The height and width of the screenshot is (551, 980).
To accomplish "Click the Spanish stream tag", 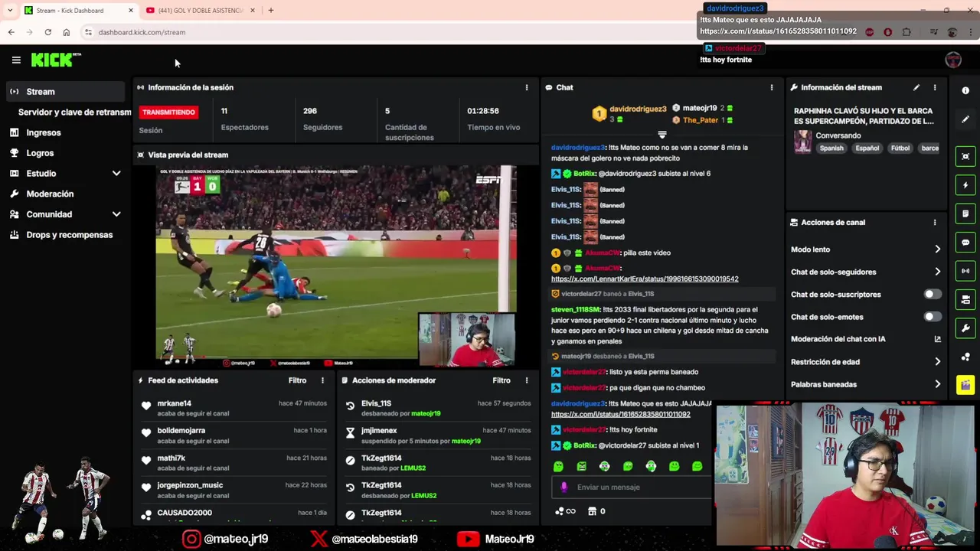I will pos(831,148).
